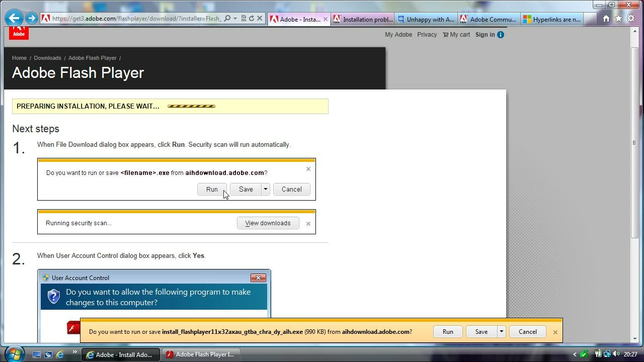
Task: Open Favorites with the star icon
Action: tap(618, 19)
